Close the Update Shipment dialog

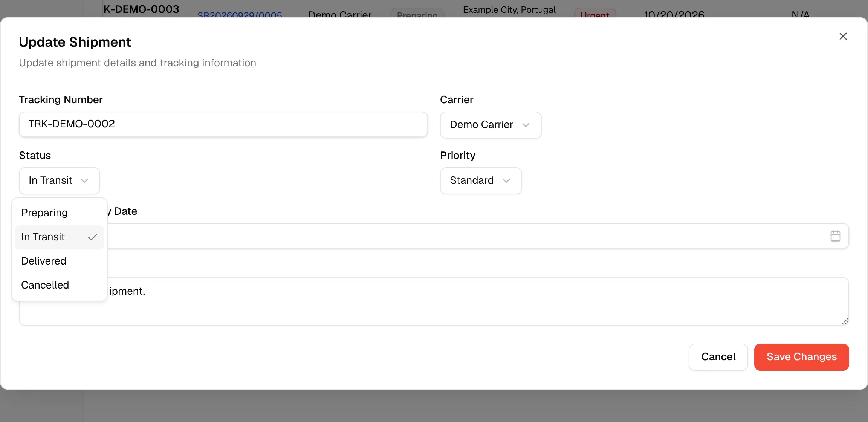843,36
